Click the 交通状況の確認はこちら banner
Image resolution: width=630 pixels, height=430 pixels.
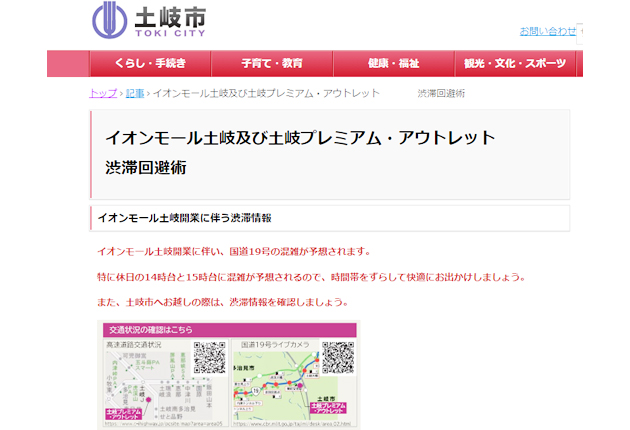tap(229, 330)
